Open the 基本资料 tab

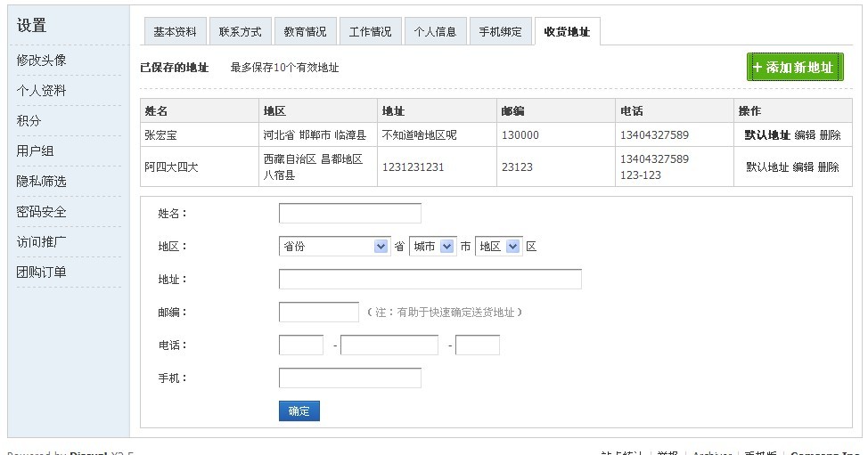(175, 31)
